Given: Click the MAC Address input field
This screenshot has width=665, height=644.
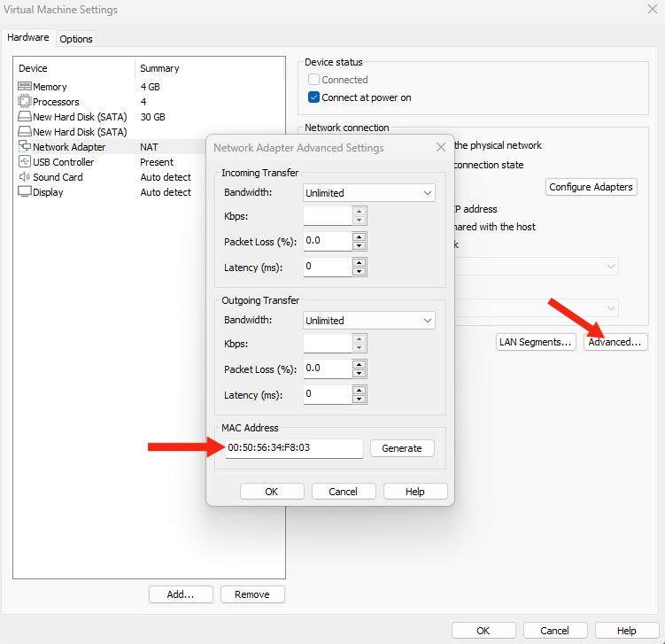Looking at the screenshot, I should click(292, 448).
